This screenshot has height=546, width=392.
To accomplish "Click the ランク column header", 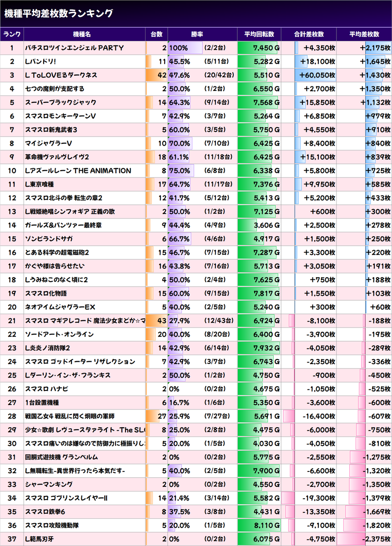I will [x=12, y=34].
